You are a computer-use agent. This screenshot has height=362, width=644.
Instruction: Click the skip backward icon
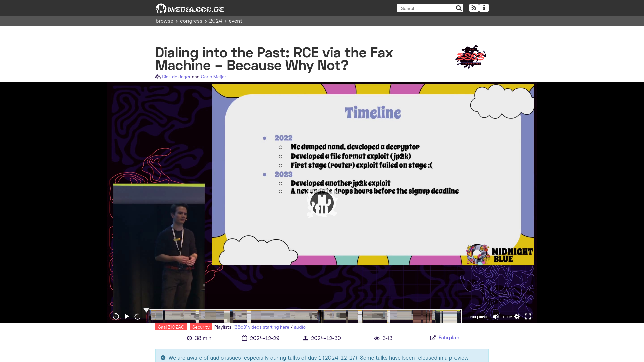116,316
